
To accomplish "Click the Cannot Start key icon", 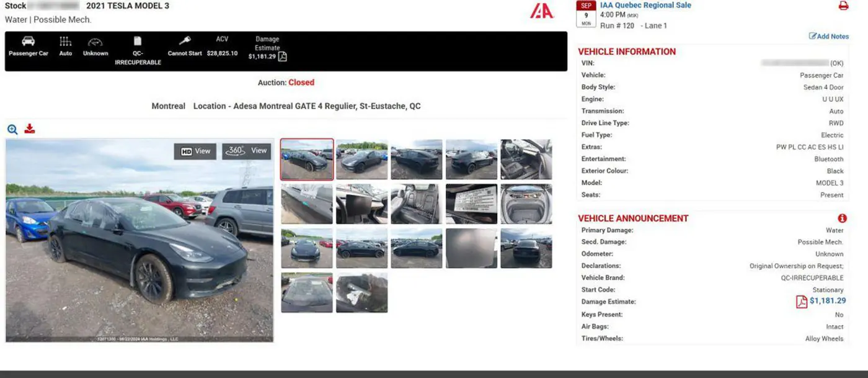I will click(185, 41).
